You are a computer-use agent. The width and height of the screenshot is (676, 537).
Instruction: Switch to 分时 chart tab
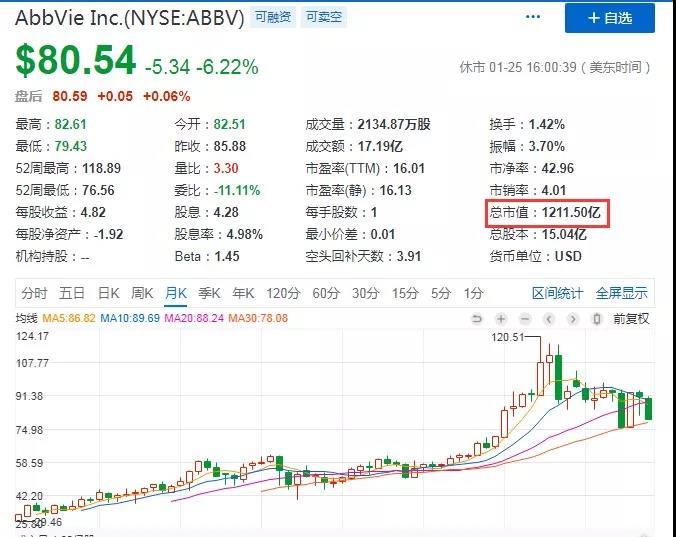click(x=34, y=293)
